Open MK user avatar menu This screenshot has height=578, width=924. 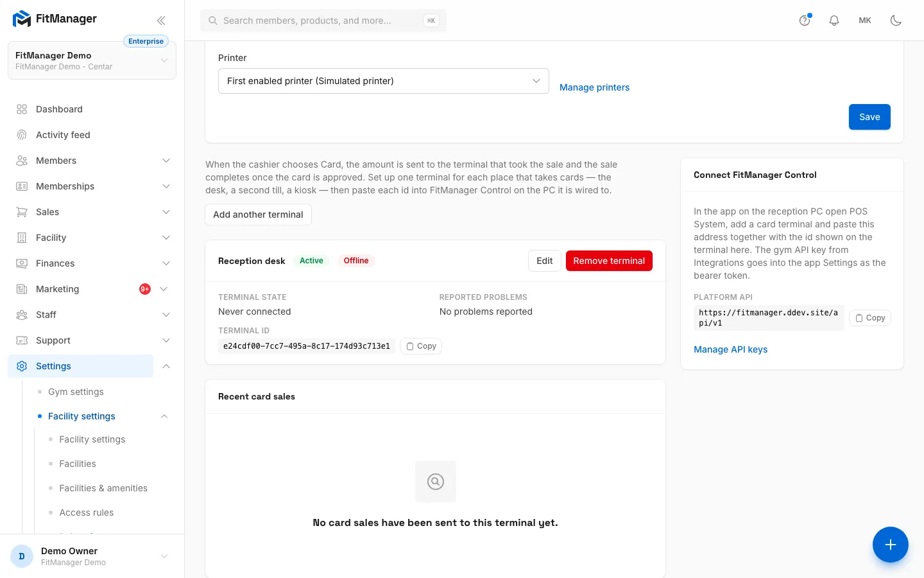click(x=865, y=21)
